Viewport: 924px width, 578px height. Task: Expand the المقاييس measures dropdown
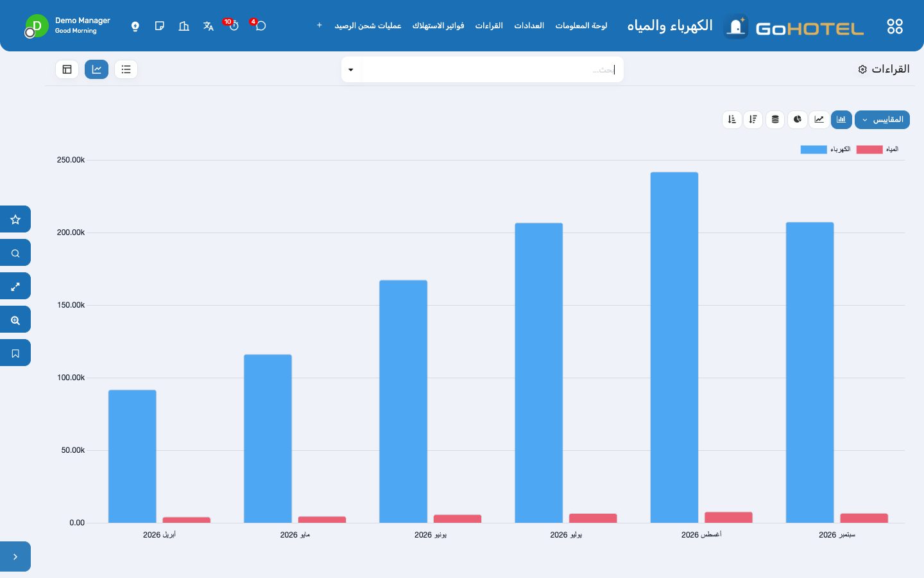tap(882, 119)
